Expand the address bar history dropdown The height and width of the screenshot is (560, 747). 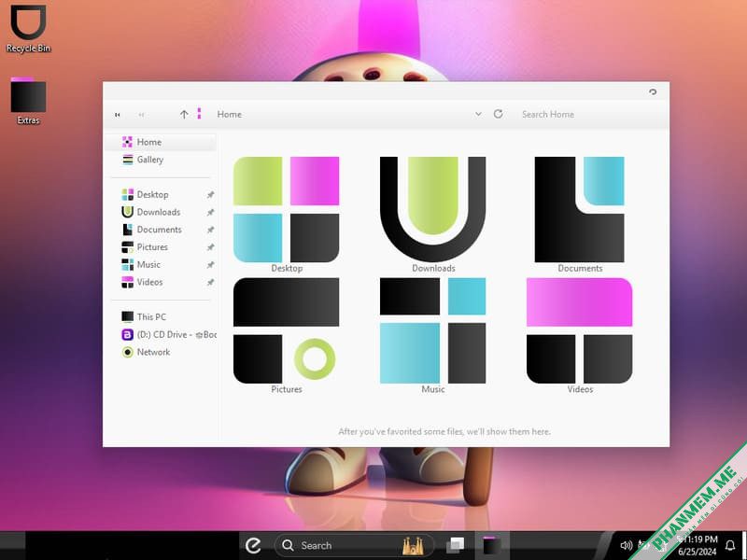[478, 114]
